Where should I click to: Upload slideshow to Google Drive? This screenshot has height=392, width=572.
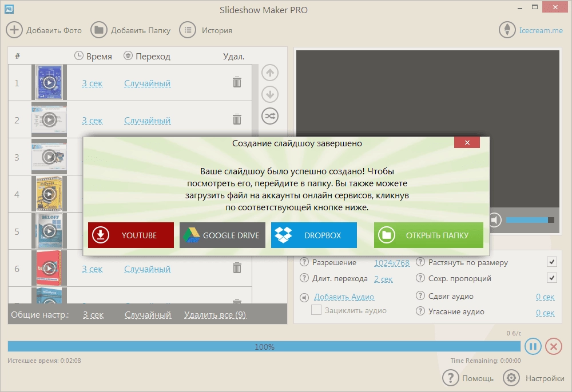pyautogui.click(x=223, y=235)
